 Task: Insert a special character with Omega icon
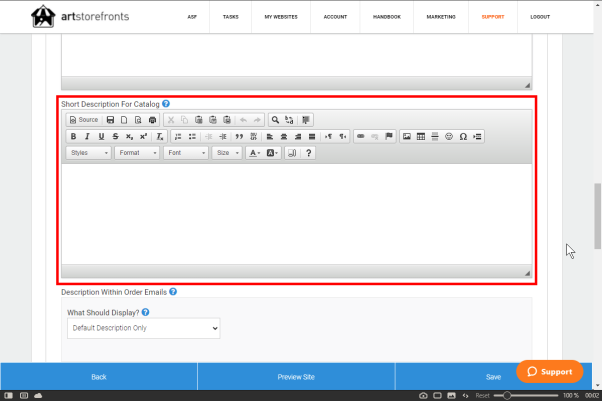pos(463,136)
